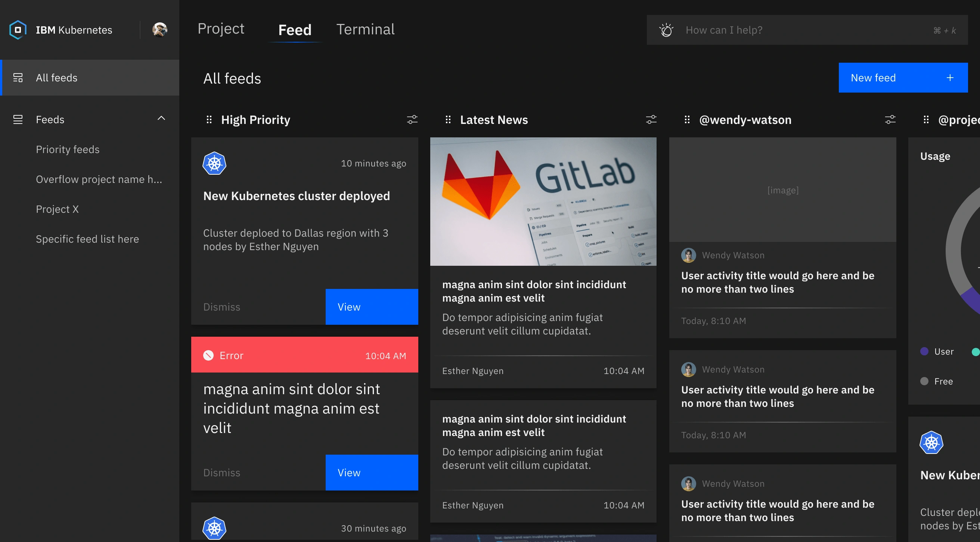This screenshot has height=542, width=980.
Task: Click the Kubernetes helm icon on third feed card
Action: (214, 528)
